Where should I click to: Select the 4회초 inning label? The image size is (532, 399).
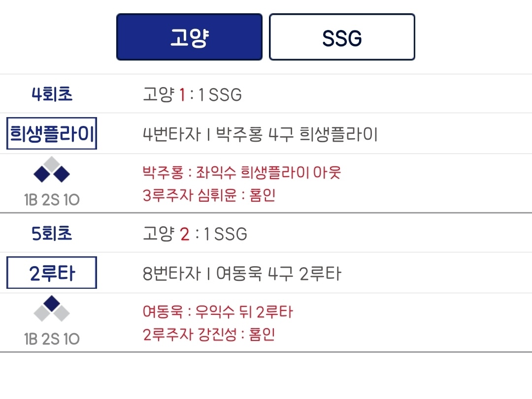click(52, 94)
